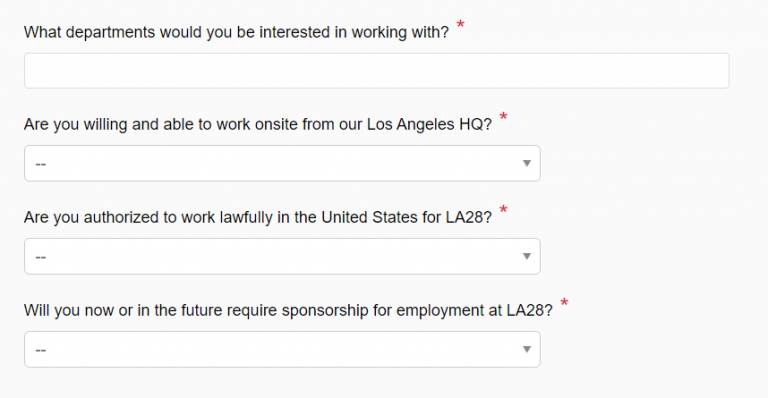Screen dimensions: 768x398
Task: Click the 'What departments would you be interested' label
Action: pos(236,32)
